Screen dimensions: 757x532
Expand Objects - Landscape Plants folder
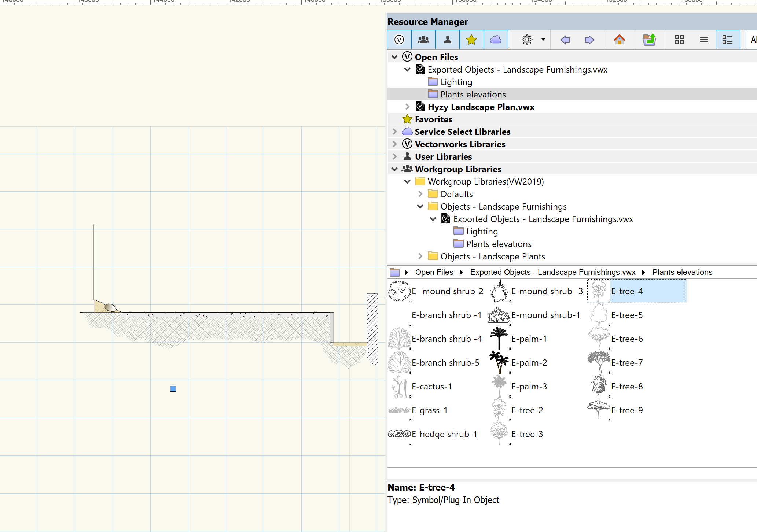[x=420, y=256]
